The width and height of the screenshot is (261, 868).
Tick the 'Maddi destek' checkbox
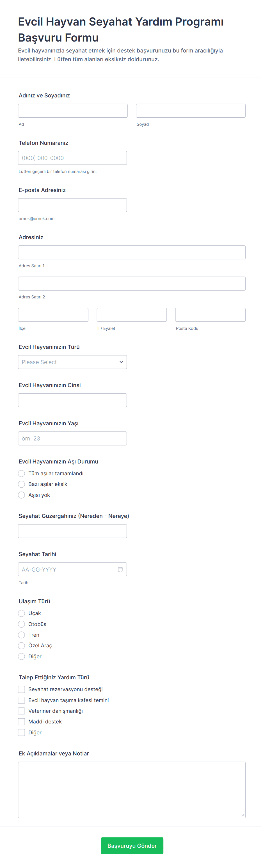pos(22,722)
